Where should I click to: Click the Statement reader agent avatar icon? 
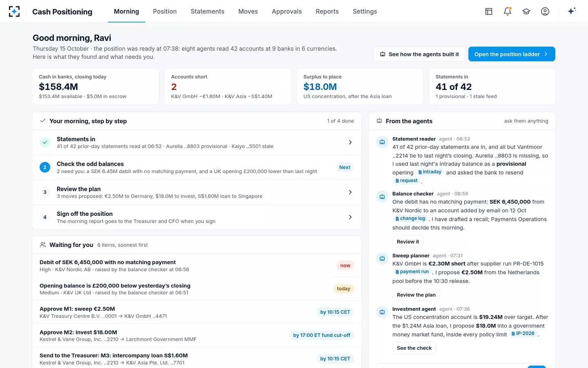[x=382, y=142]
